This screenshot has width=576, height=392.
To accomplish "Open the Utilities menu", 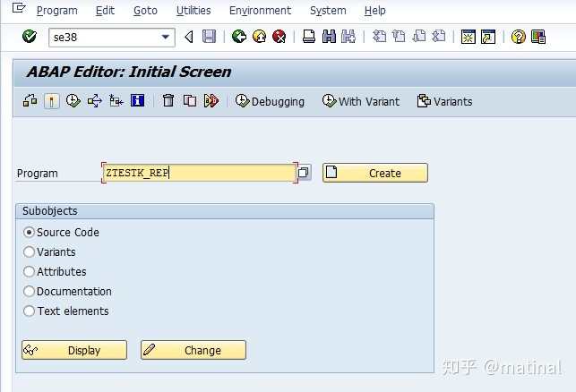I will tap(193, 11).
